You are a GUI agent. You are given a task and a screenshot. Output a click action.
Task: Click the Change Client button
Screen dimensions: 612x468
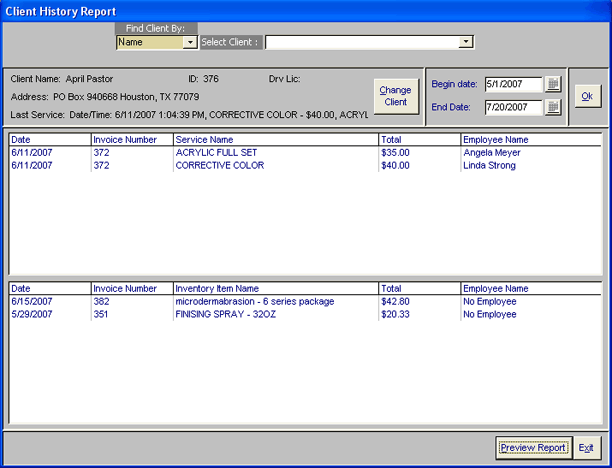[396, 96]
